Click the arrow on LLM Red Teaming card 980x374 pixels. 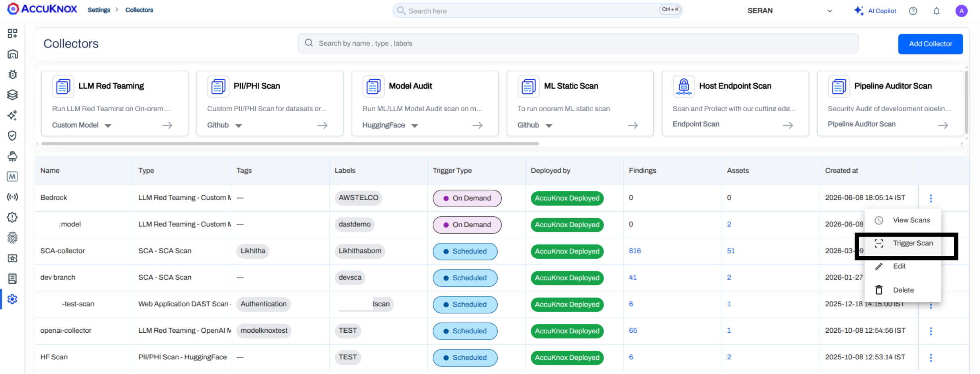point(167,125)
